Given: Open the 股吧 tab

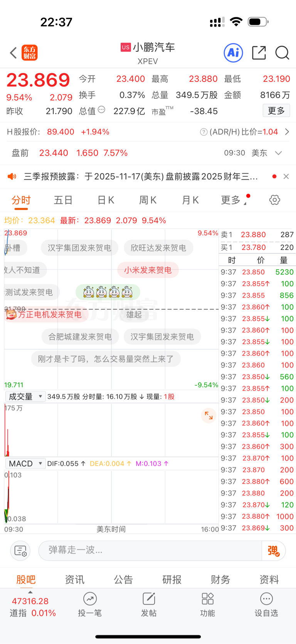Looking at the screenshot, I should [26, 579].
